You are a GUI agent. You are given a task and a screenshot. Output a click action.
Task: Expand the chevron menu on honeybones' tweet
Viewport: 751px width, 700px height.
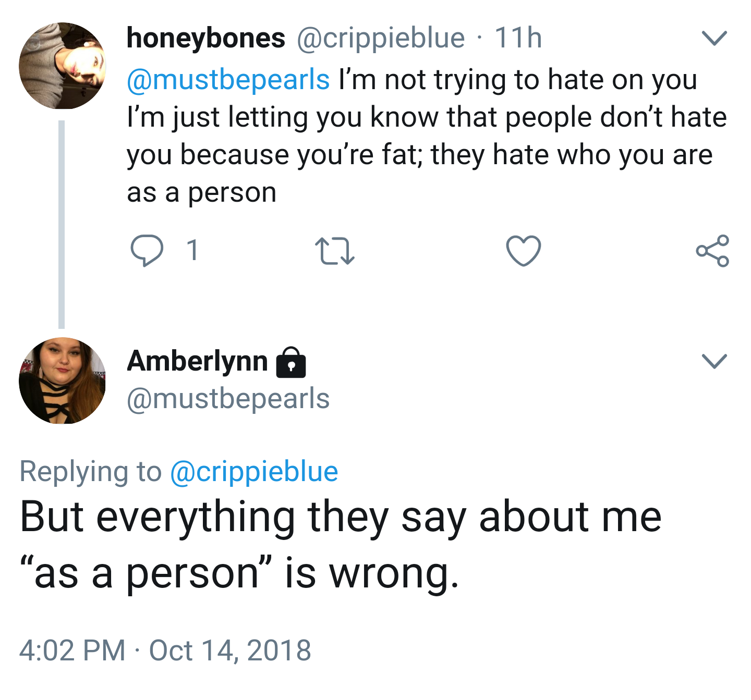click(714, 39)
